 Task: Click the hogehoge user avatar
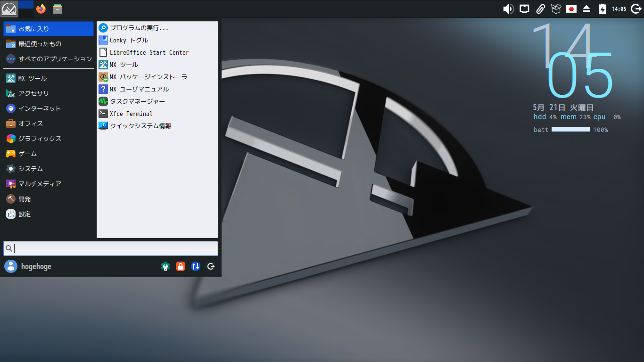click(x=11, y=266)
